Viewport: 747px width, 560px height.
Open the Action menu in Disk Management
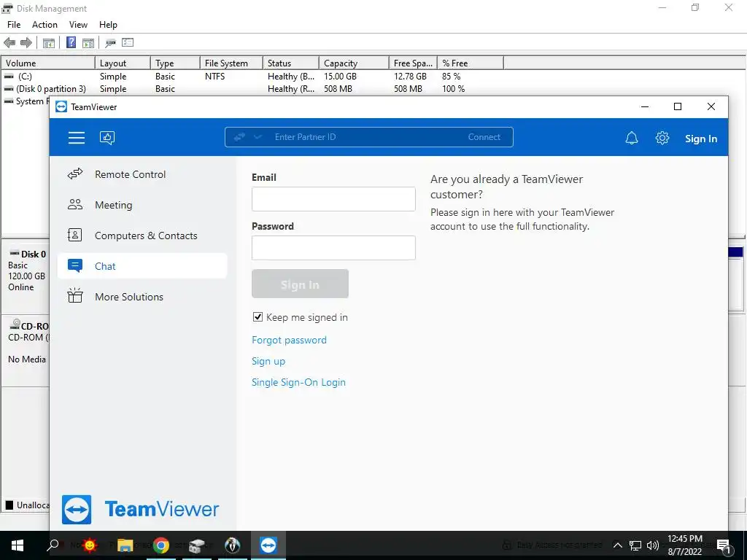[x=44, y=25]
